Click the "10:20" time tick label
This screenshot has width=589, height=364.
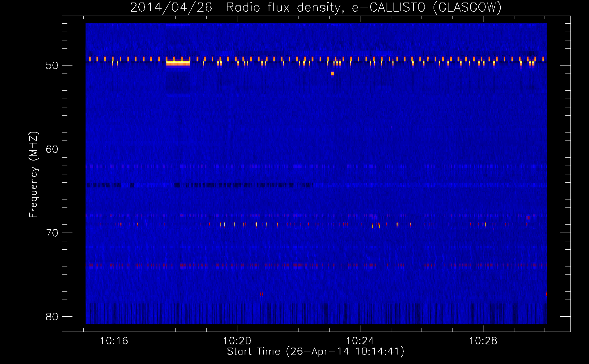click(237, 341)
